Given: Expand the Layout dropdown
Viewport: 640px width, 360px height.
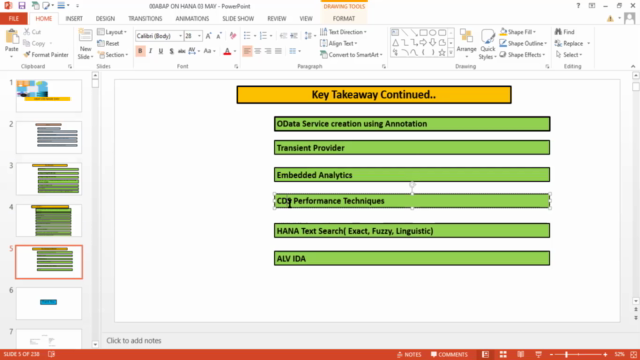Looking at the screenshot, I should coord(112,32).
